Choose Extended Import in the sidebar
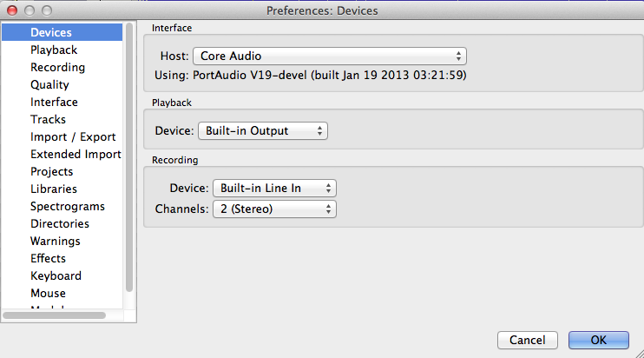Screen dimensions: 644x358 click(76, 155)
